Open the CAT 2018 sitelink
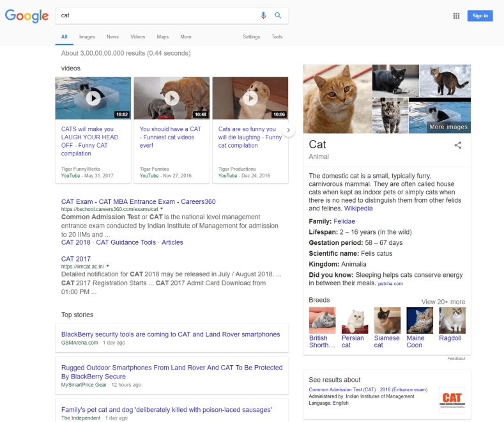Image resolution: width=504 pixels, height=422 pixels. point(76,242)
